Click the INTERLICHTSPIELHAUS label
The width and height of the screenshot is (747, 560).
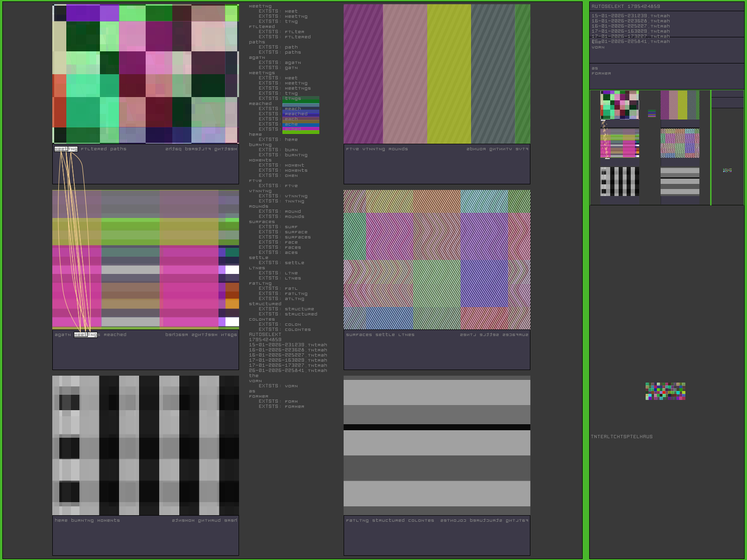[621, 437]
